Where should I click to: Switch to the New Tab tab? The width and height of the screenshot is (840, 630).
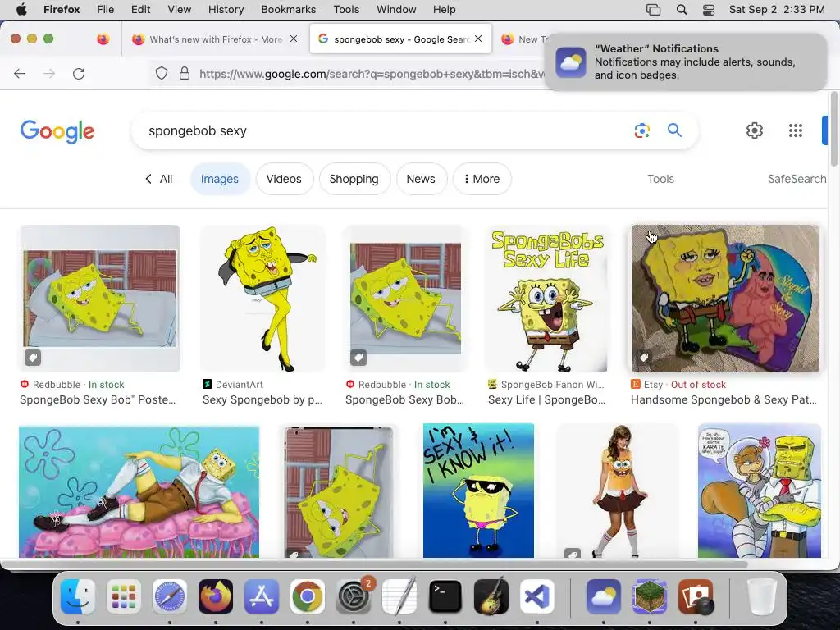pyautogui.click(x=525, y=39)
